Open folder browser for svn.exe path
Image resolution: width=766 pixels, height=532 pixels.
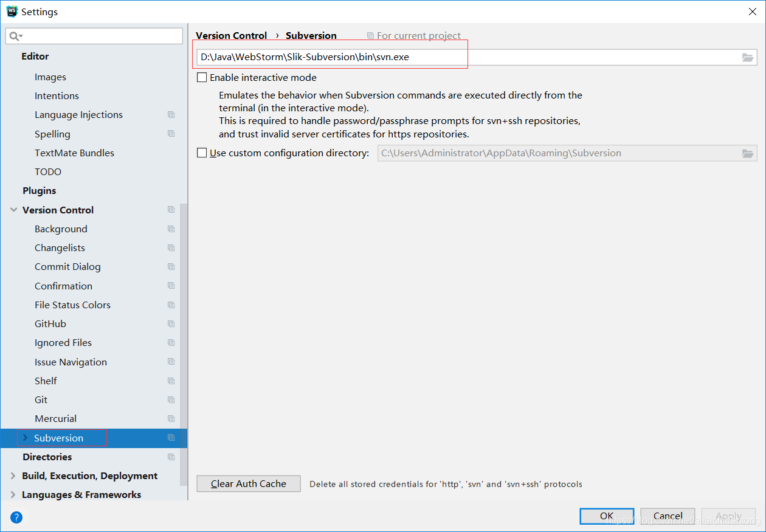[748, 57]
